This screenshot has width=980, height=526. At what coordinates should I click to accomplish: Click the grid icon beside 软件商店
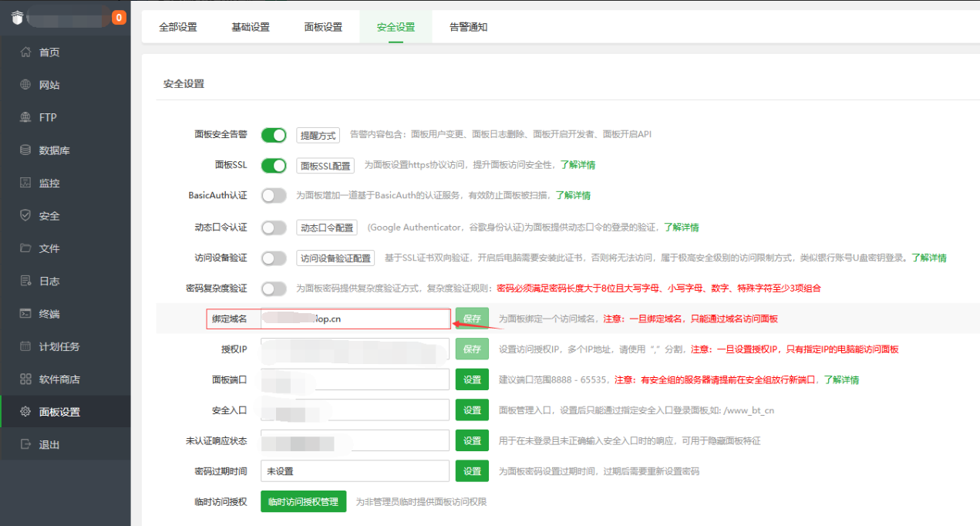tap(25, 379)
